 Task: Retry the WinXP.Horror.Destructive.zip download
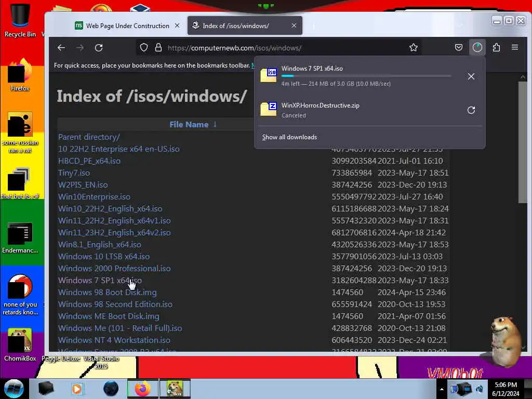click(x=471, y=110)
